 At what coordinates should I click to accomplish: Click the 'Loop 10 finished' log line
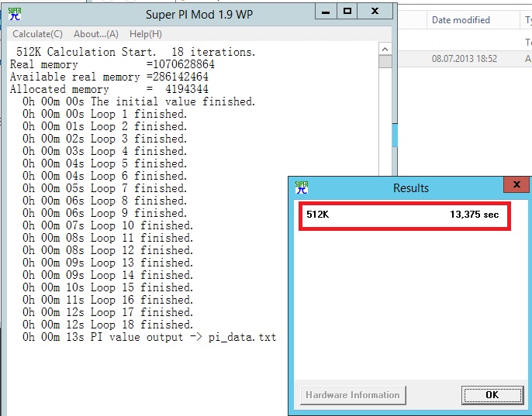108,225
